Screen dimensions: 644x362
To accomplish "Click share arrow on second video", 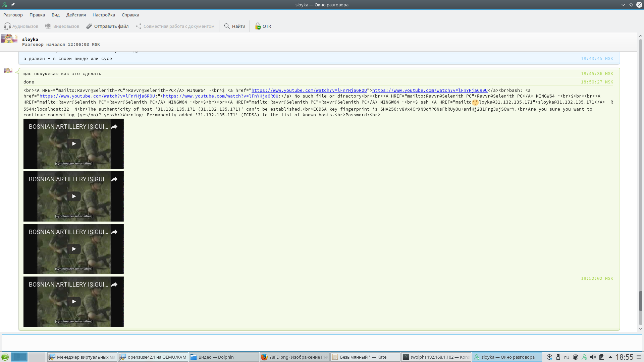I will [114, 179].
